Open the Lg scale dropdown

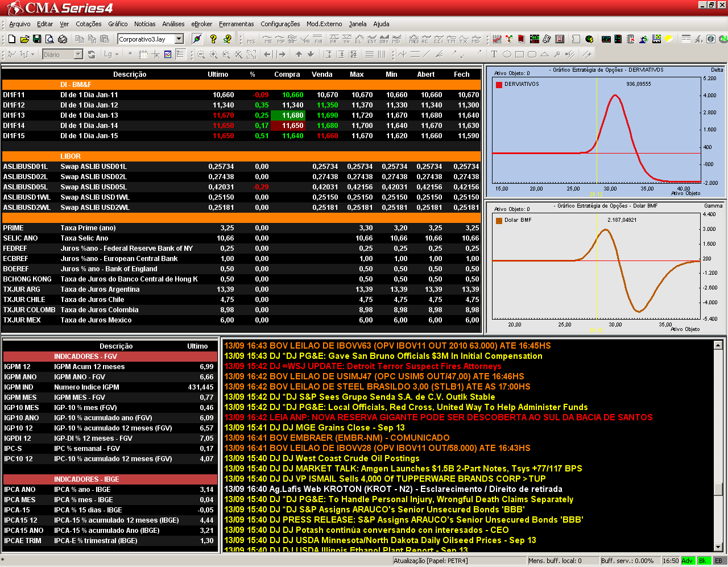(x=117, y=55)
